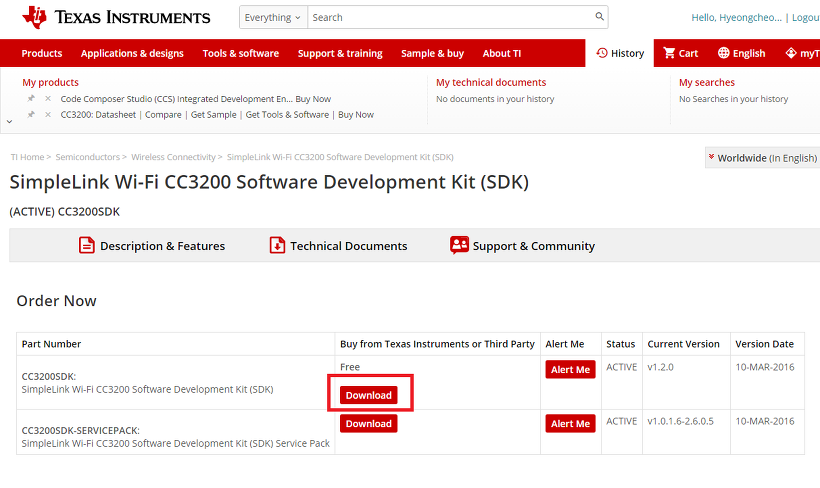The image size is (820, 488).
Task: Go to TI Home breadcrumb
Action: tap(28, 157)
